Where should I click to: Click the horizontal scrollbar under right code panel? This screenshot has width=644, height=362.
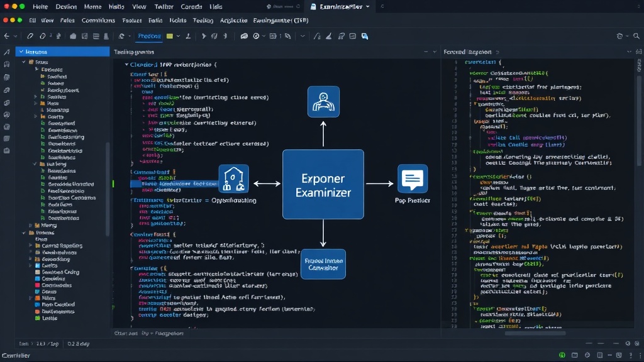(x=535, y=333)
